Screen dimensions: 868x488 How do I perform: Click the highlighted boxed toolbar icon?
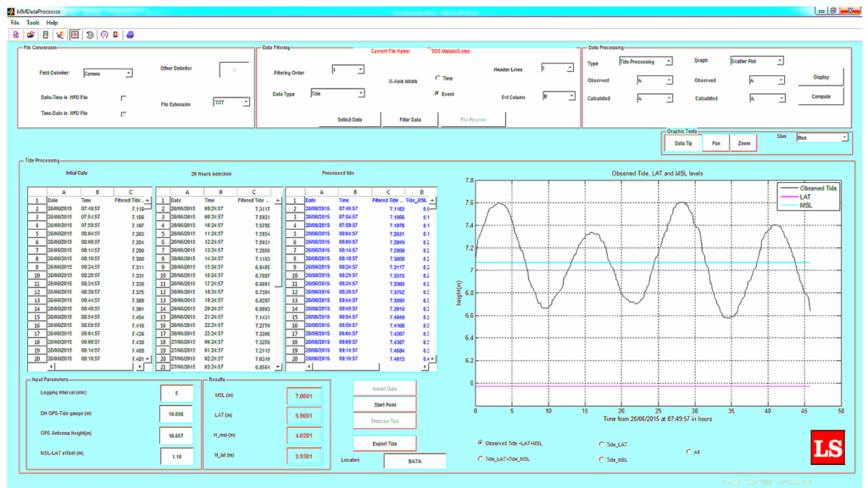75,35
